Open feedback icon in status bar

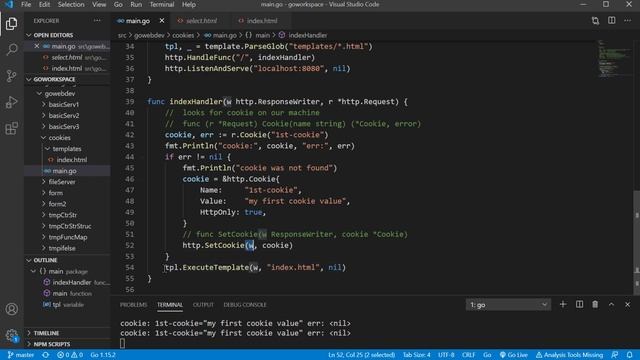tap(615, 355)
